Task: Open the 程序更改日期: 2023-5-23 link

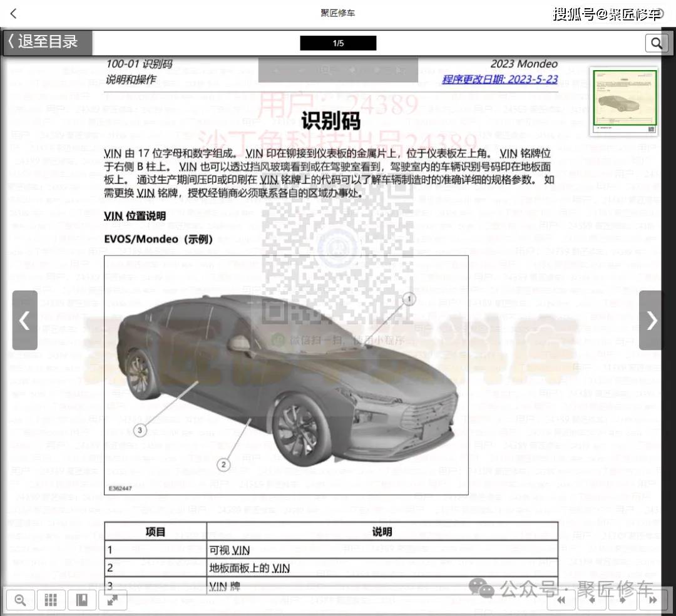Action: coord(499,80)
